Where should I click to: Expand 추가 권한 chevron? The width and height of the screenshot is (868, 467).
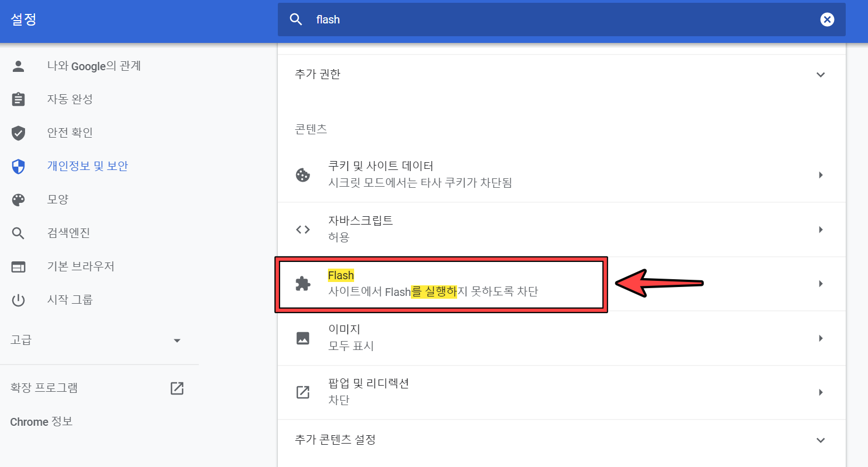821,75
